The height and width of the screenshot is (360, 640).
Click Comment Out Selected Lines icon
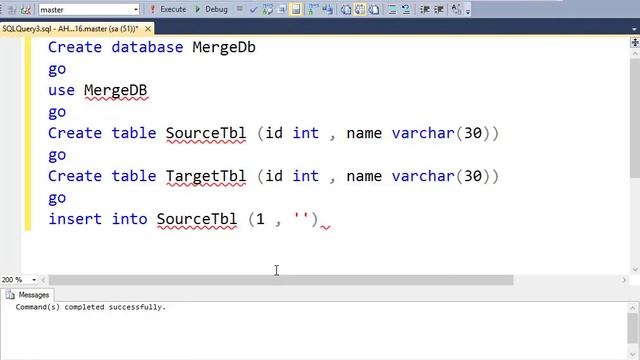pyautogui.click(x=392, y=9)
